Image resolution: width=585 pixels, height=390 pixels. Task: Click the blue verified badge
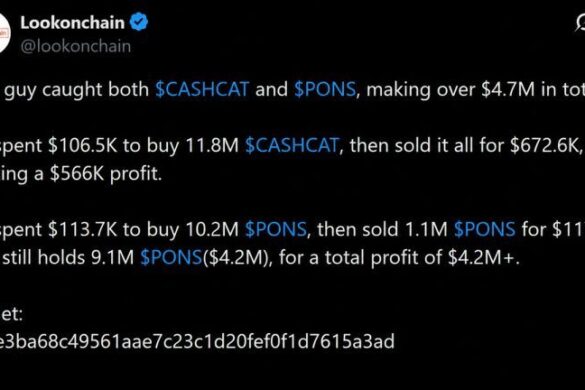click(x=139, y=22)
